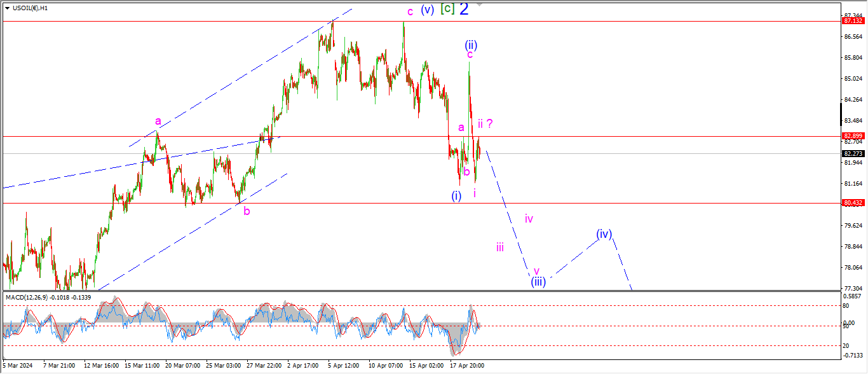Image resolution: width=868 pixels, height=374 pixels.
Task: Click the gray chart shift triangle marker
Action: pyautogui.click(x=480, y=4)
